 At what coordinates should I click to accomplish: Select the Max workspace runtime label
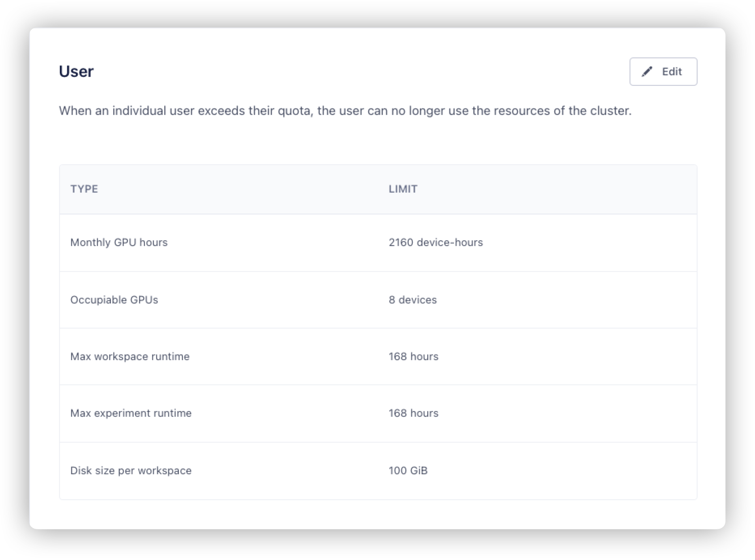(130, 356)
